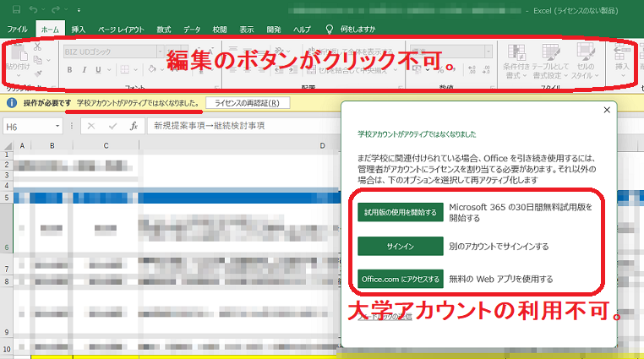644x359 pixels.
Task: Click the Name Box showing H6
Action: click(28, 127)
